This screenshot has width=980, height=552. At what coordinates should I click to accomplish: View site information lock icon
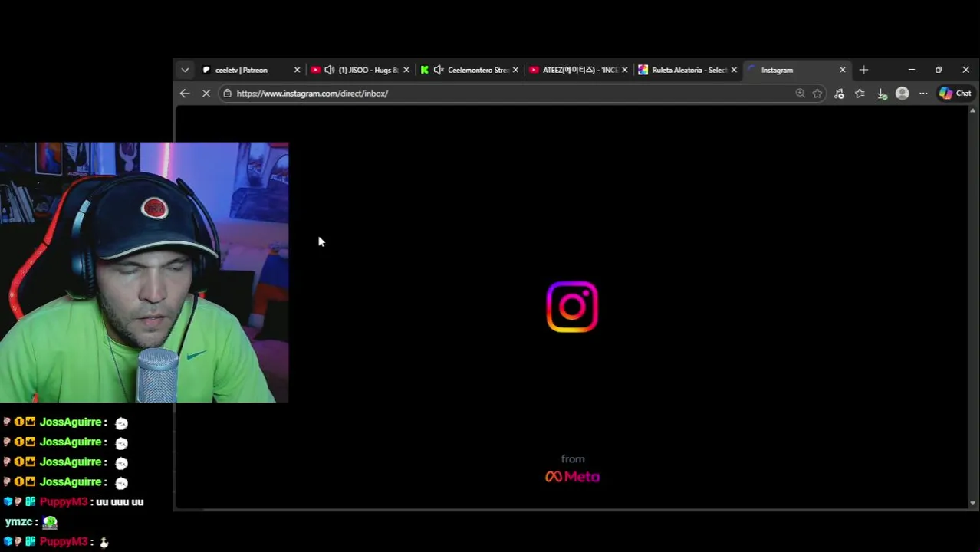tap(227, 94)
